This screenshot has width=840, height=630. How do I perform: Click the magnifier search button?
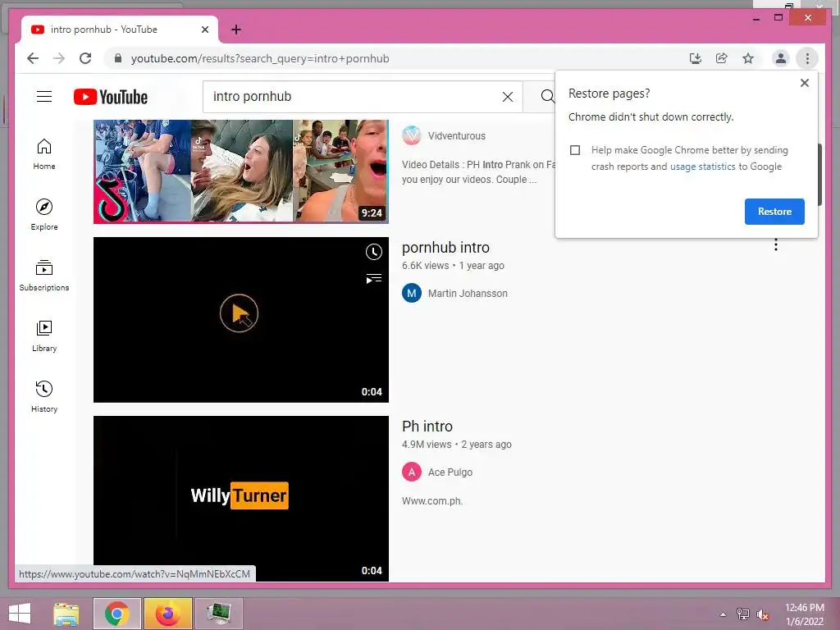(547, 97)
